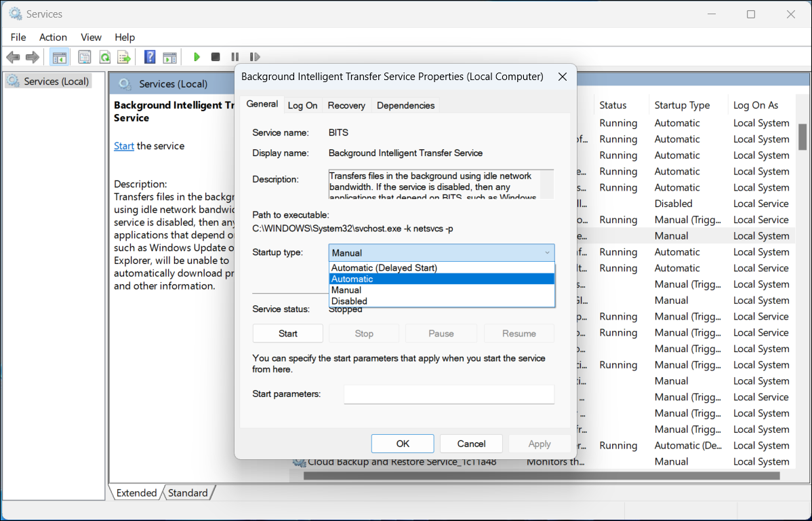Viewport: 812px width, 521px height.
Task: Choose Manual option in the dropdown list
Action: (442, 290)
